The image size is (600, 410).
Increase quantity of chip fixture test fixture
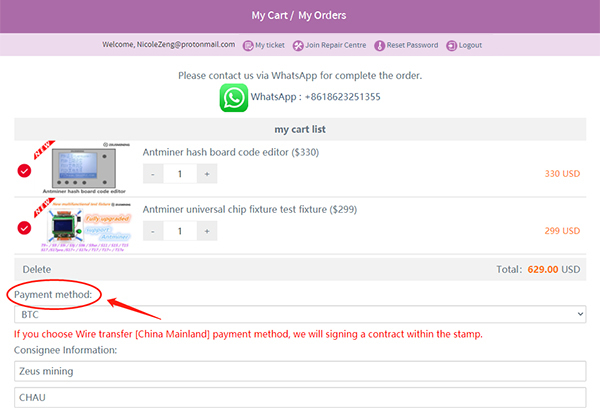207,230
